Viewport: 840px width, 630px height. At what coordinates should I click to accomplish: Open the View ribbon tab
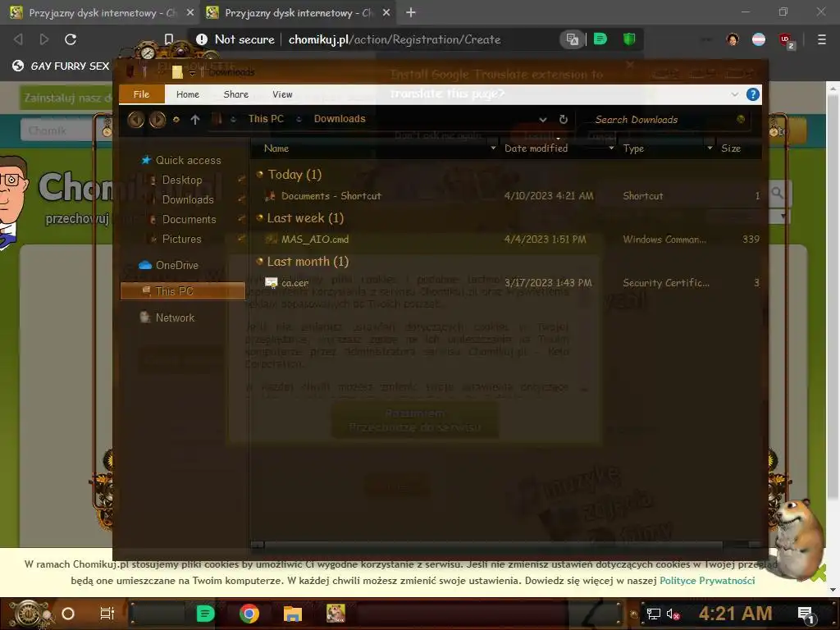click(282, 94)
